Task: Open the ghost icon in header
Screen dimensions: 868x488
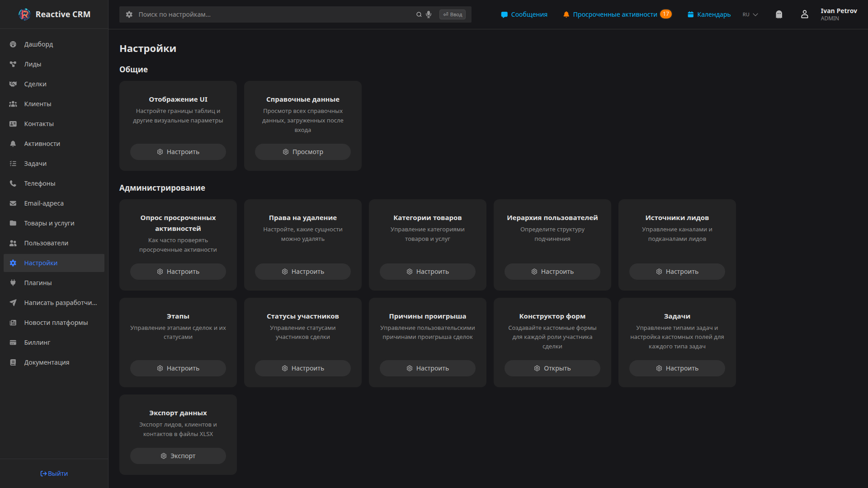Action: click(779, 14)
